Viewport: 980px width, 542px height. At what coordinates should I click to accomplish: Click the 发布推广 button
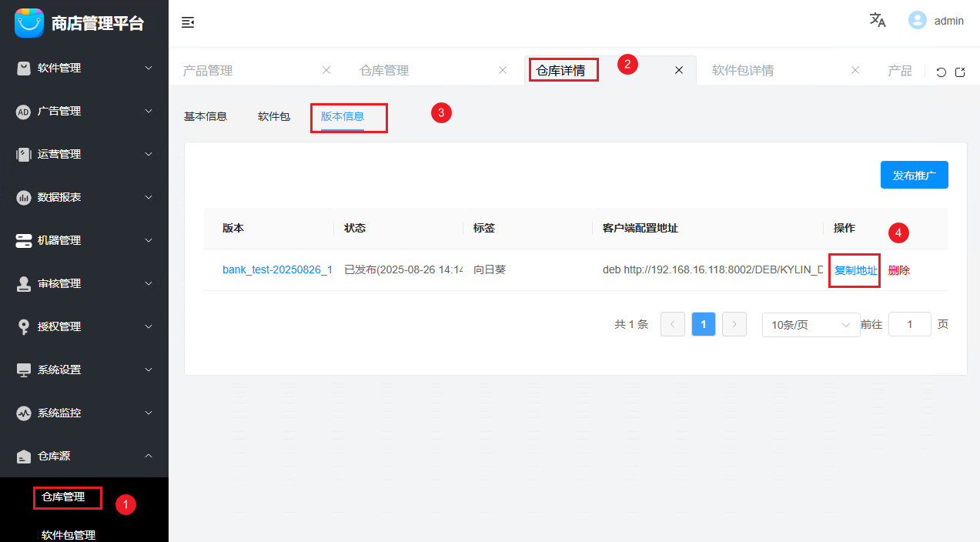914,175
